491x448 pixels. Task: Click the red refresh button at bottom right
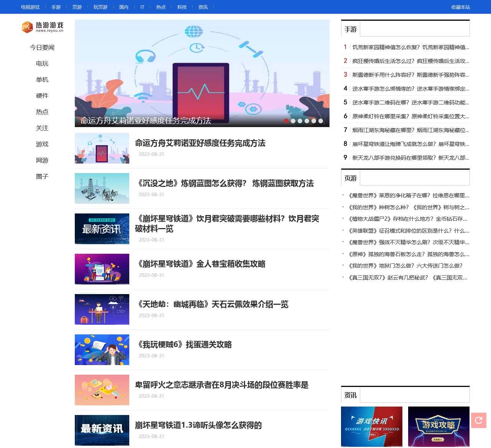pos(478,420)
